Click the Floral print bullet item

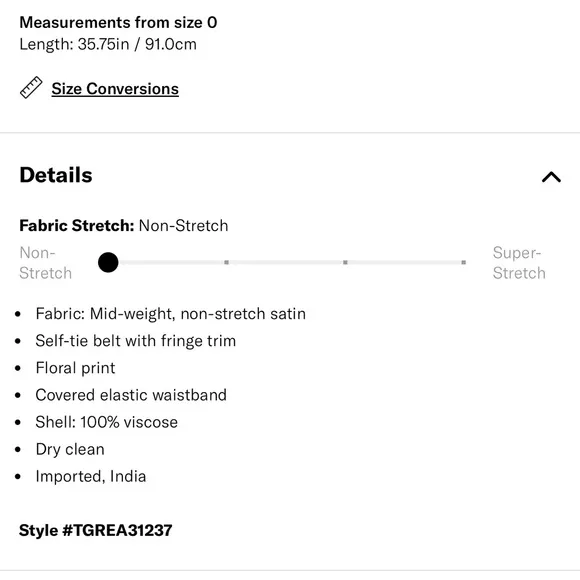click(x=75, y=368)
